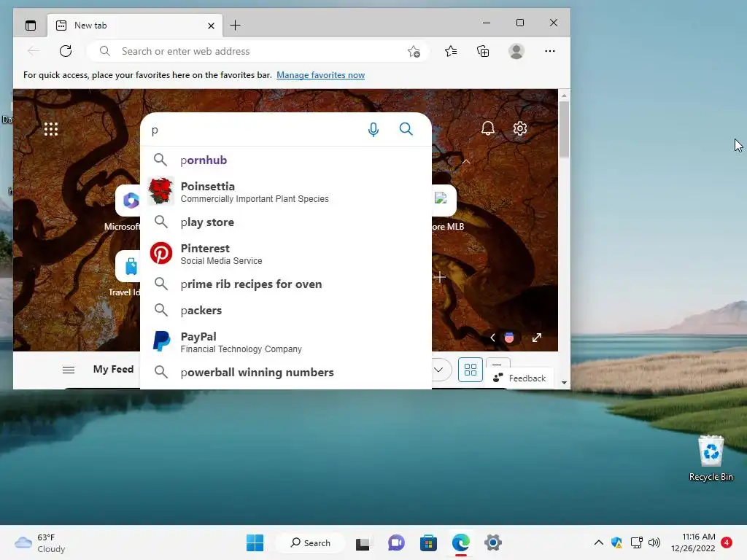This screenshot has height=560, width=747.
Task: Expand the feed layout dropdown chevron
Action: coord(438,370)
